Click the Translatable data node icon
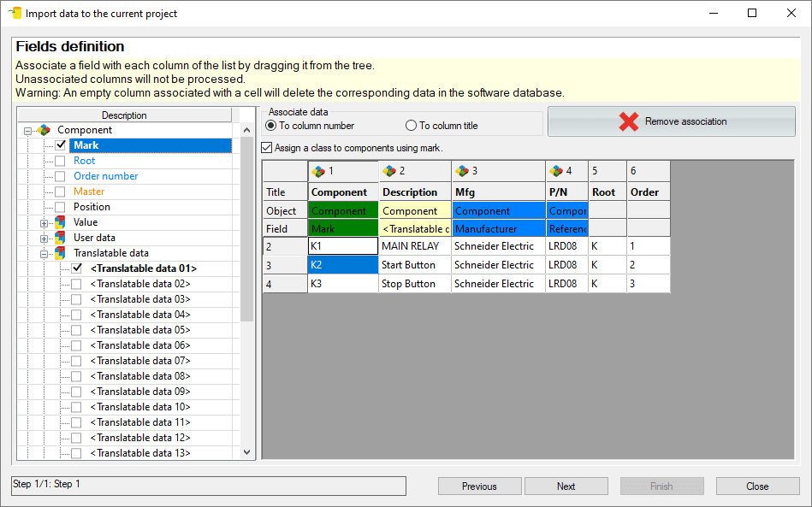 click(x=60, y=253)
